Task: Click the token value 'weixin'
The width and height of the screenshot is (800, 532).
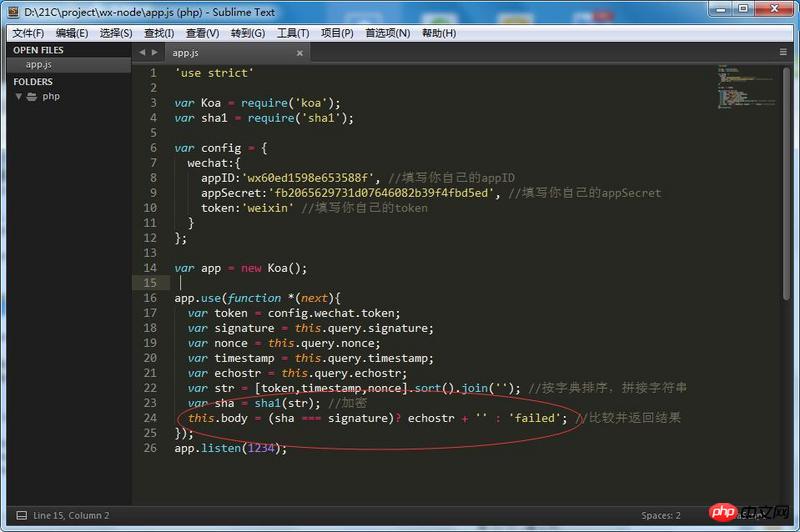Action: coord(267,208)
